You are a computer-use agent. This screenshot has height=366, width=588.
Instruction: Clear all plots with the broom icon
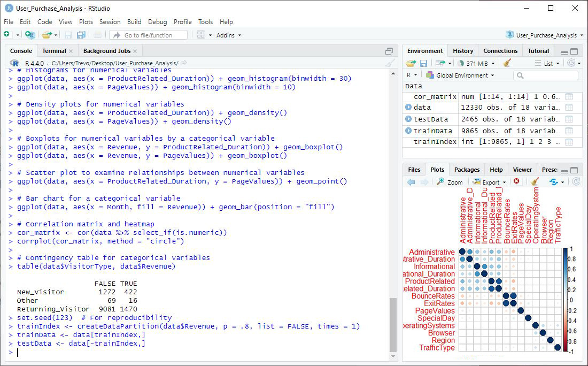534,182
